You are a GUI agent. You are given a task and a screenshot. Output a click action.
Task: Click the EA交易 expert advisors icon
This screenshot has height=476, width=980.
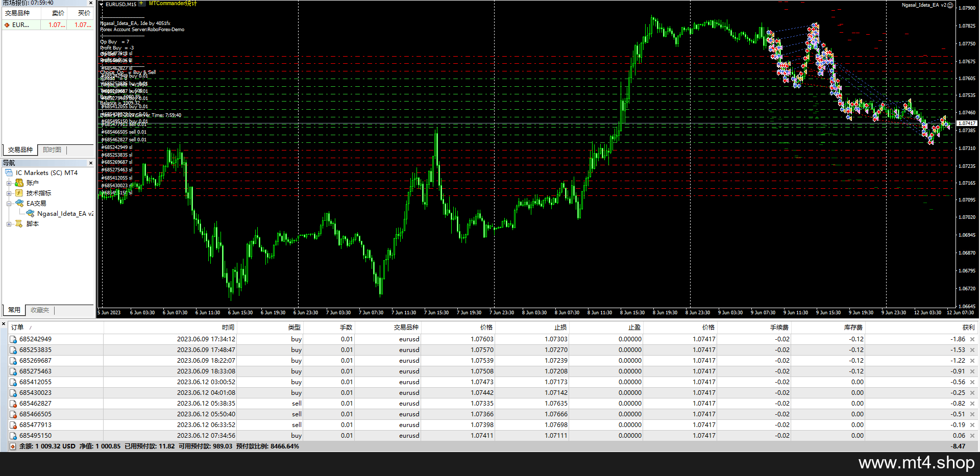pyautogui.click(x=19, y=203)
